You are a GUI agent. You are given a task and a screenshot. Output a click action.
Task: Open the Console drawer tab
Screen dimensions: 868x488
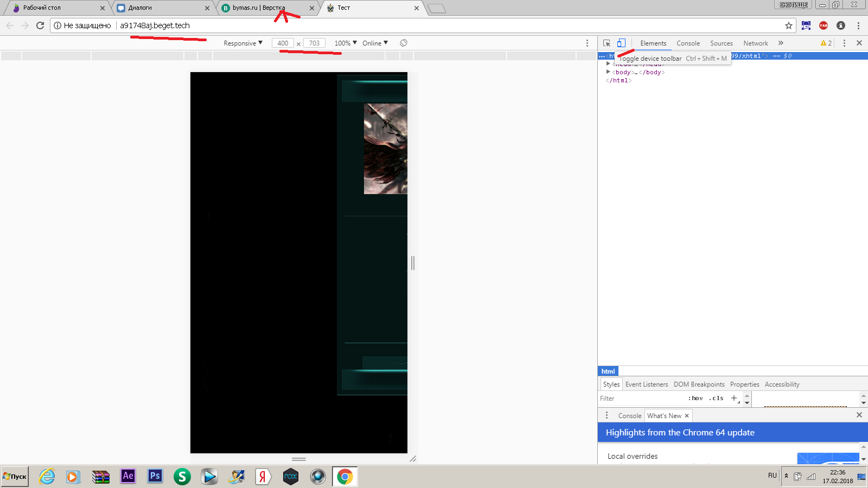[629, 415]
